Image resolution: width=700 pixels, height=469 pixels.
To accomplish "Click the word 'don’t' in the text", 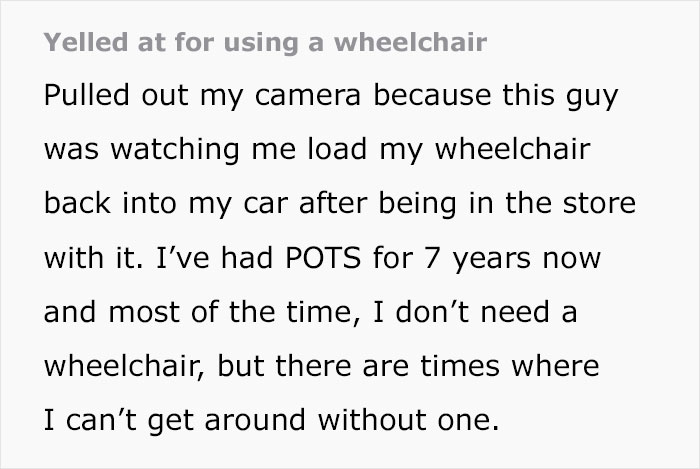I will (432, 311).
